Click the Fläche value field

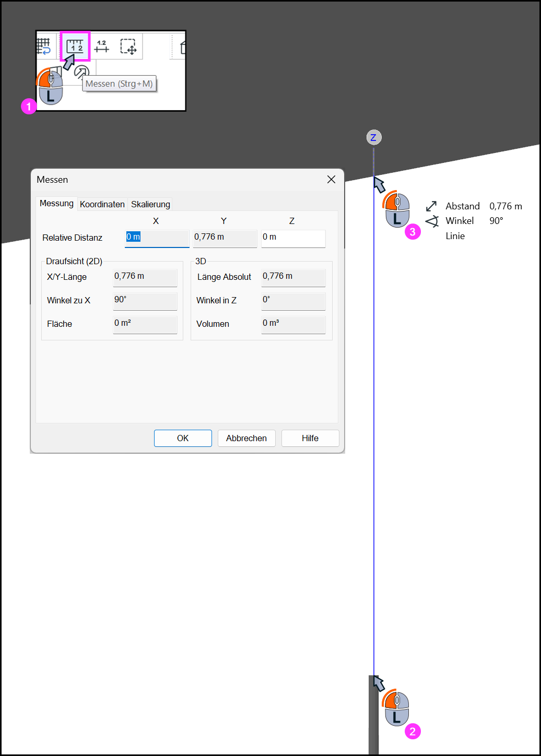click(145, 324)
